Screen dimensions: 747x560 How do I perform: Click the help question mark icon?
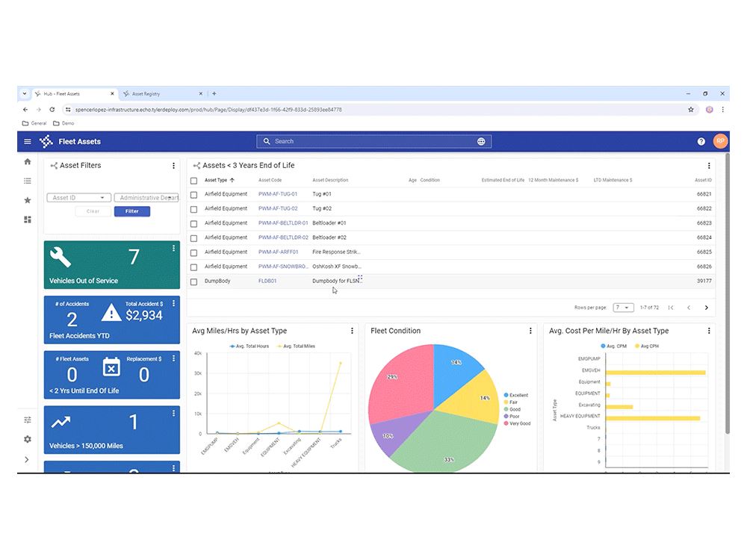[x=701, y=141]
